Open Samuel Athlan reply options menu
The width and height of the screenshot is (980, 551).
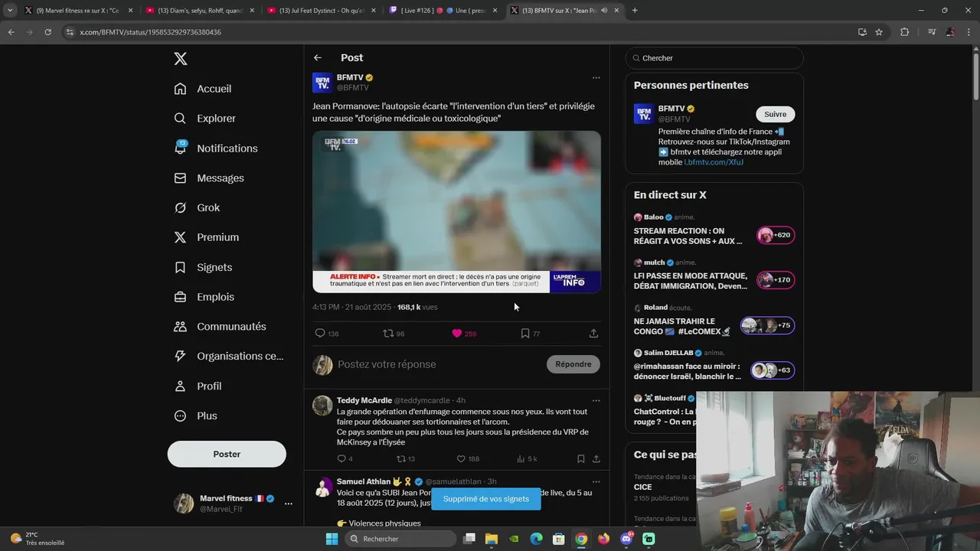[x=596, y=481]
